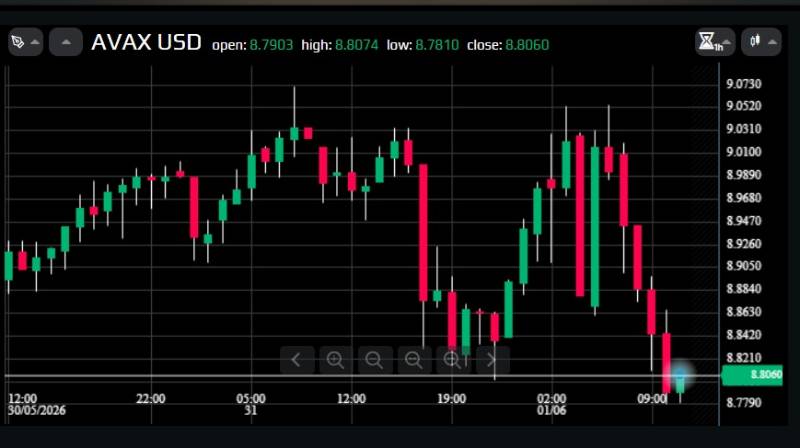Click the low value 8.7810

tap(437, 45)
